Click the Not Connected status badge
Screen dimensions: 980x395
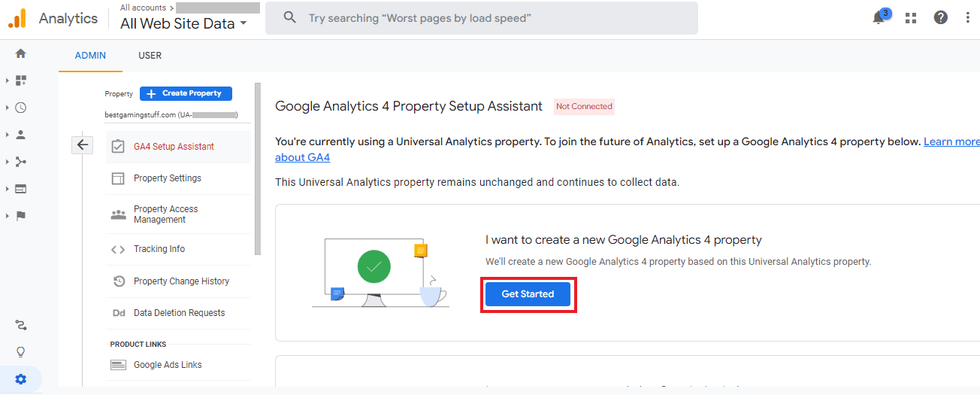click(x=584, y=107)
